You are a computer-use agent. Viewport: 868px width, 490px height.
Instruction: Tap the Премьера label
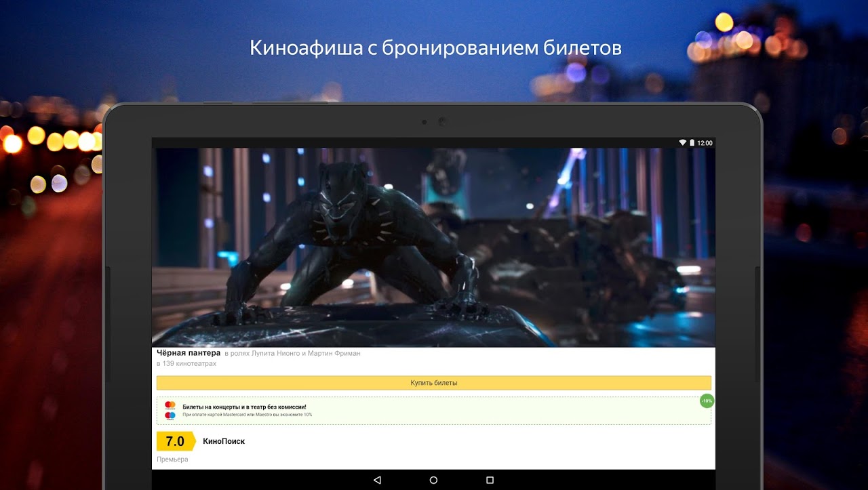[172, 460]
